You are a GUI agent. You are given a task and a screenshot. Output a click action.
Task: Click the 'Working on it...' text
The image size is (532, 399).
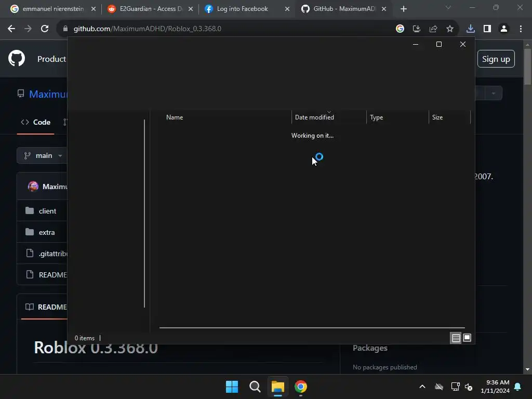point(312,136)
